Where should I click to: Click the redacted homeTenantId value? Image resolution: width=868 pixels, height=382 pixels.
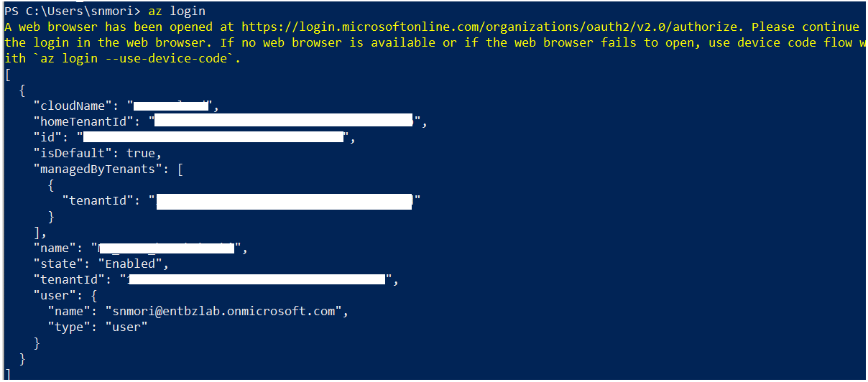284,121
